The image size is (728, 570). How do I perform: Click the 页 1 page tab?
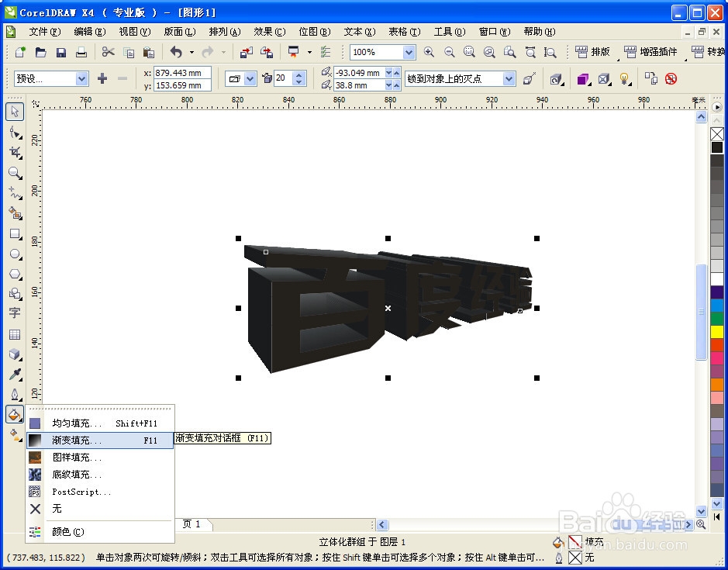(191, 524)
